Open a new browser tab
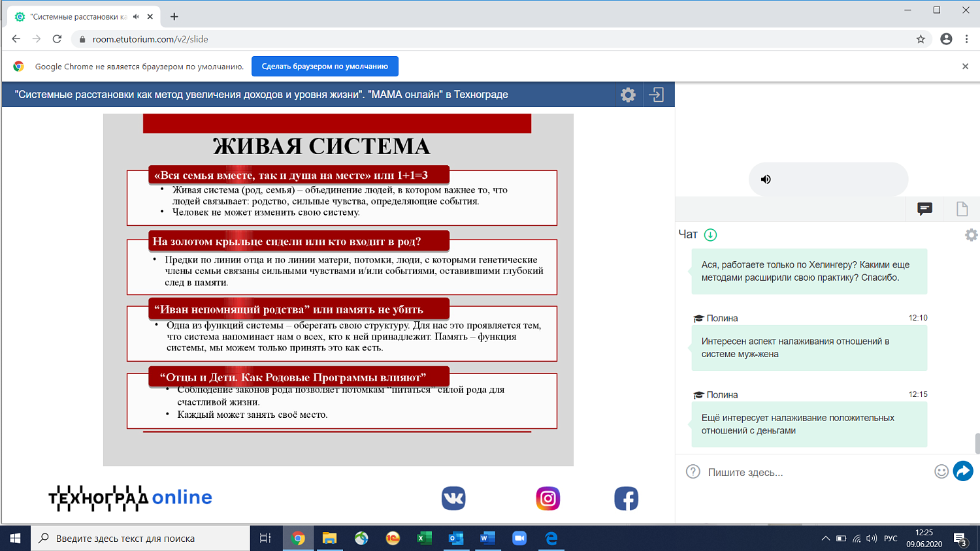This screenshot has width=980, height=551. 174,17
